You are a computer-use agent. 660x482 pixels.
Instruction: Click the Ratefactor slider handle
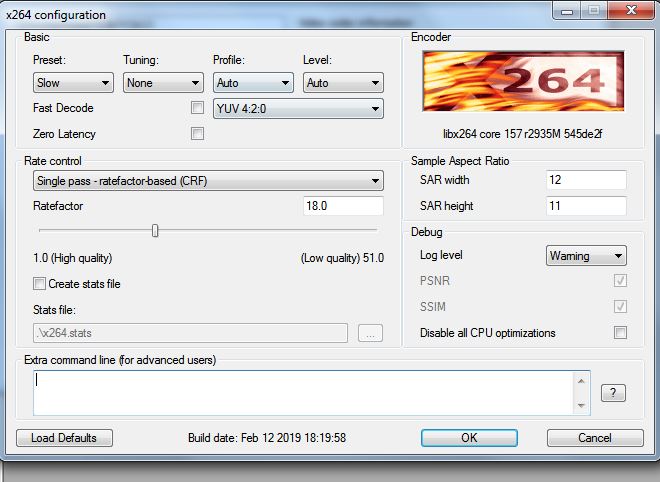(x=155, y=231)
